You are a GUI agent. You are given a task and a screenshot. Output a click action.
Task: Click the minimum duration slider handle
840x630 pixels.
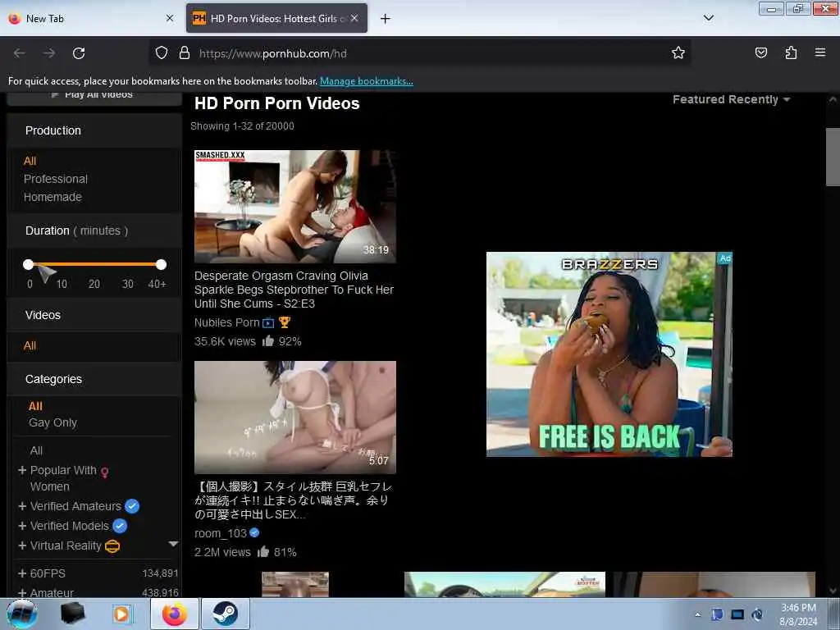pos(29,264)
